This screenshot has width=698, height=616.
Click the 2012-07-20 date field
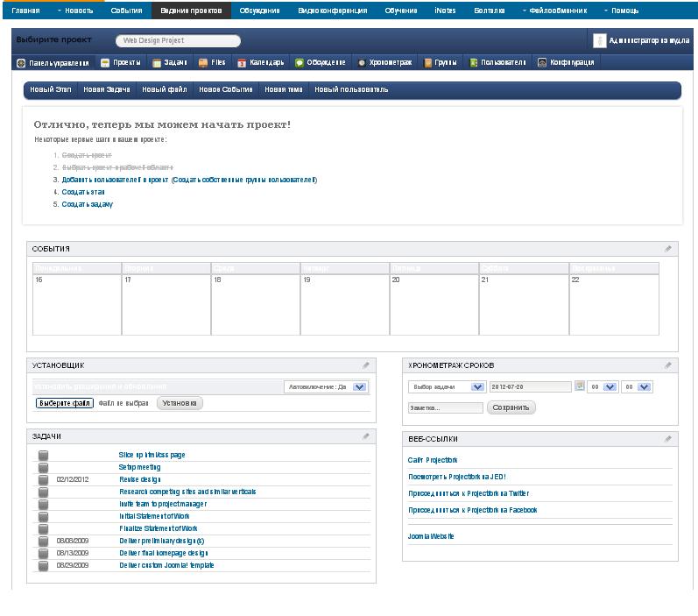coord(530,387)
